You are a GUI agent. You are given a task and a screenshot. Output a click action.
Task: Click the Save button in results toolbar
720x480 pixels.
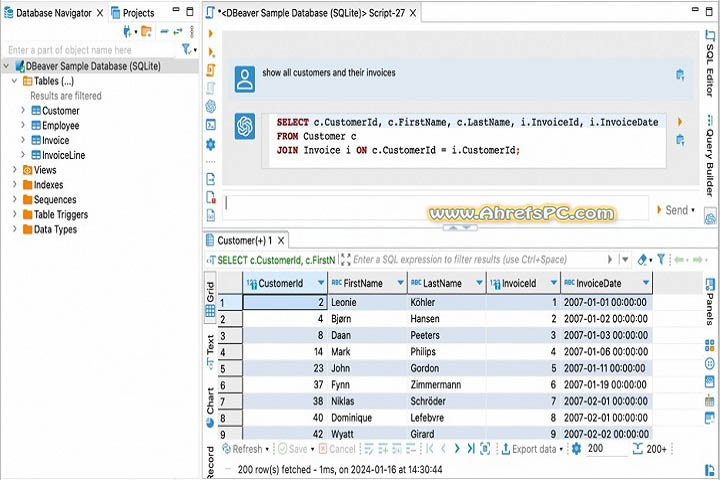293,449
